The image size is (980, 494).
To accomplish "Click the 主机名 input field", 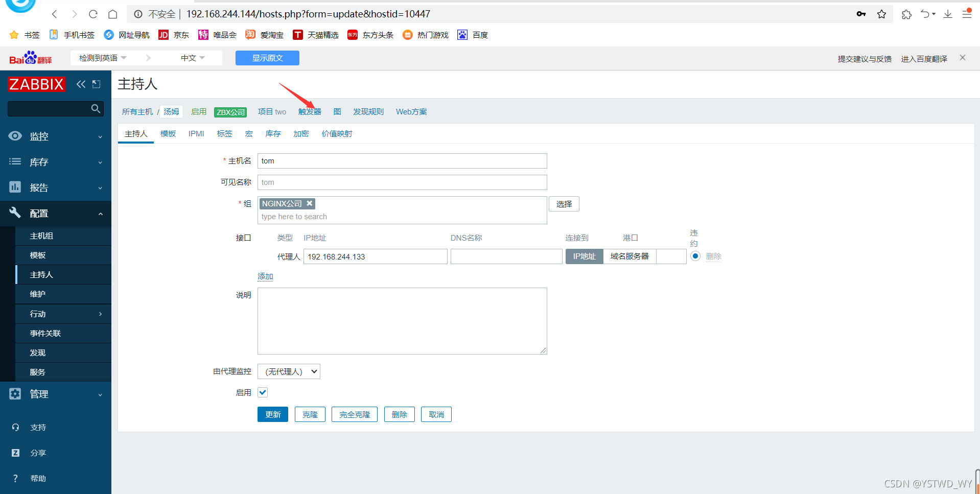I will 402,161.
